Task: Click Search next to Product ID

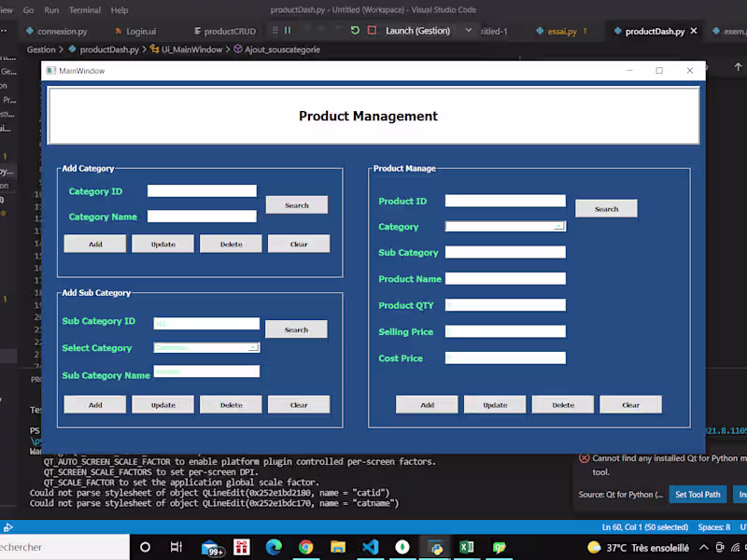Action: pyautogui.click(x=606, y=209)
